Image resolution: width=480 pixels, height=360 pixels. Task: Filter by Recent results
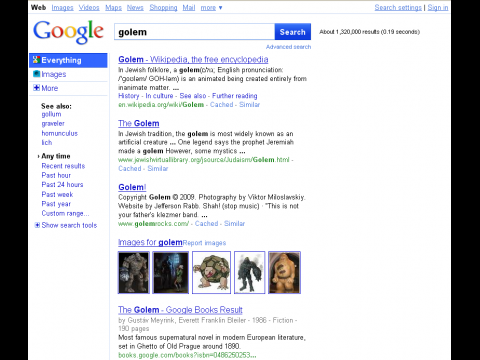[x=63, y=166]
